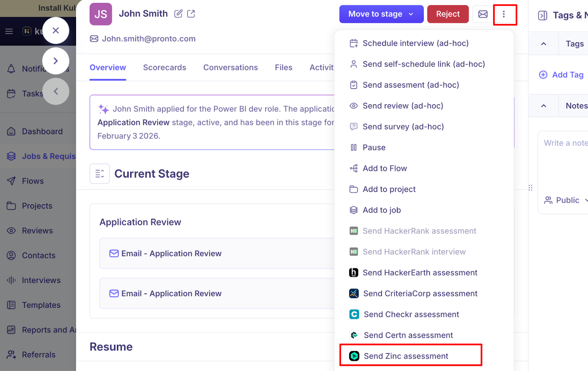Switch to the Scorecards tab
Image resolution: width=588 pixels, height=371 pixels.
tap(165, 68)
